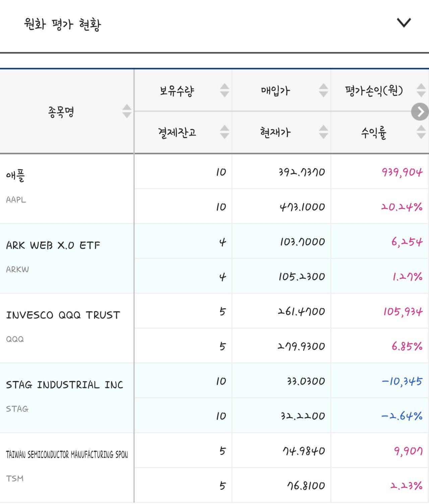
Task: Click ARKW purchase price 103.7000
Action: [x=302, y=242]
